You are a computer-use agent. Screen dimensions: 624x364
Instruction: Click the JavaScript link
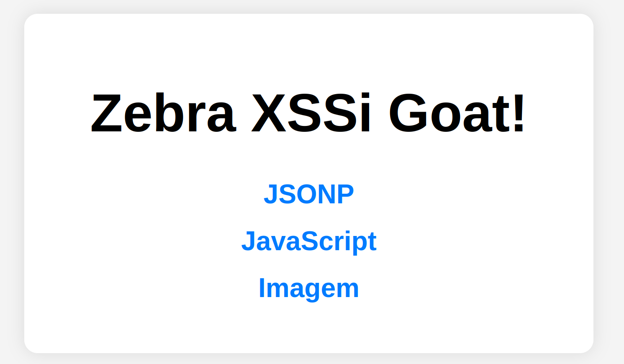click(309, 241)
